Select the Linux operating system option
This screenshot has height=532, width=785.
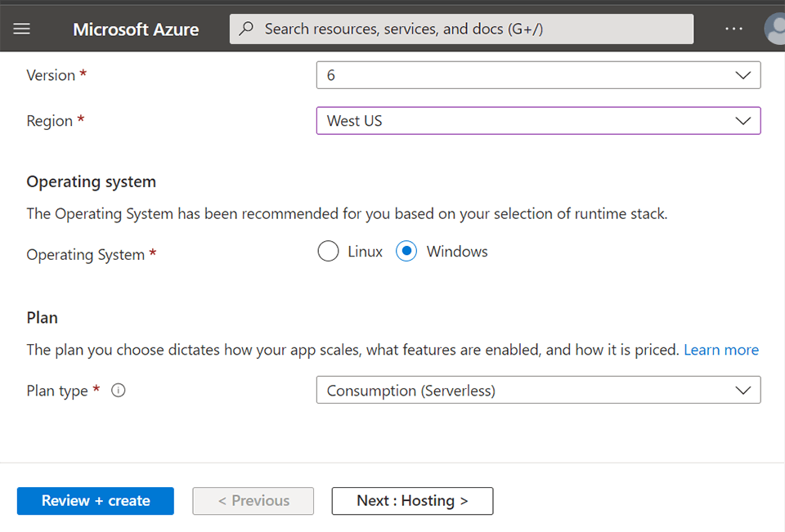(x=328, y=251)
